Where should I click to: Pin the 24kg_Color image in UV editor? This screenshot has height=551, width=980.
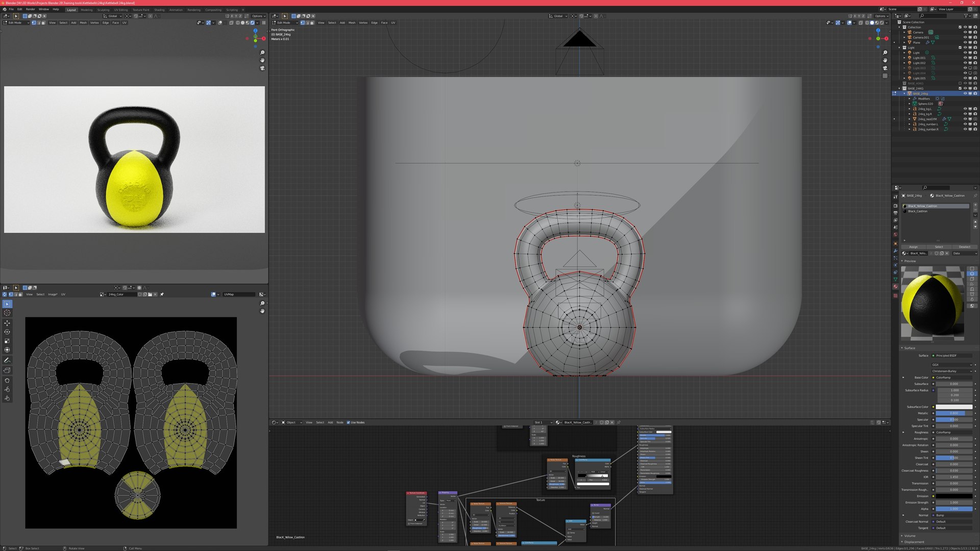(x=162, y=294)
